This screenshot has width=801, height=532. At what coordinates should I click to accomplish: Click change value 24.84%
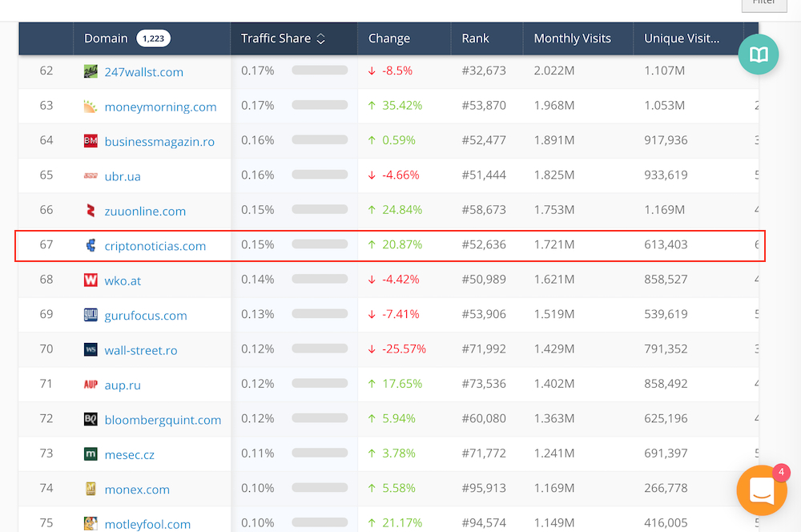(x=402, y=210)
